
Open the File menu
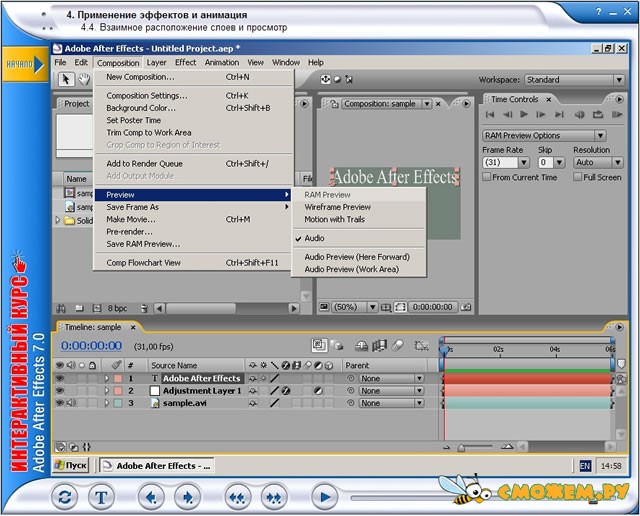coord(60,62)
